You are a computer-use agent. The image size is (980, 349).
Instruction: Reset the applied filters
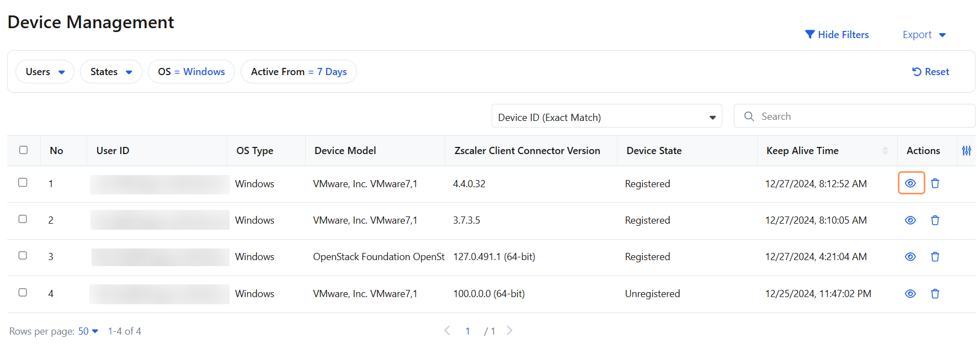point(930,72)
